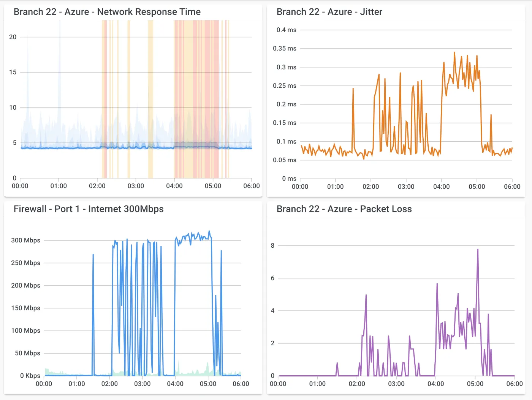Click "01:00" on the Network Response Time time axis
This screenshot has height=400, width=532.
(x=59, y=186)
